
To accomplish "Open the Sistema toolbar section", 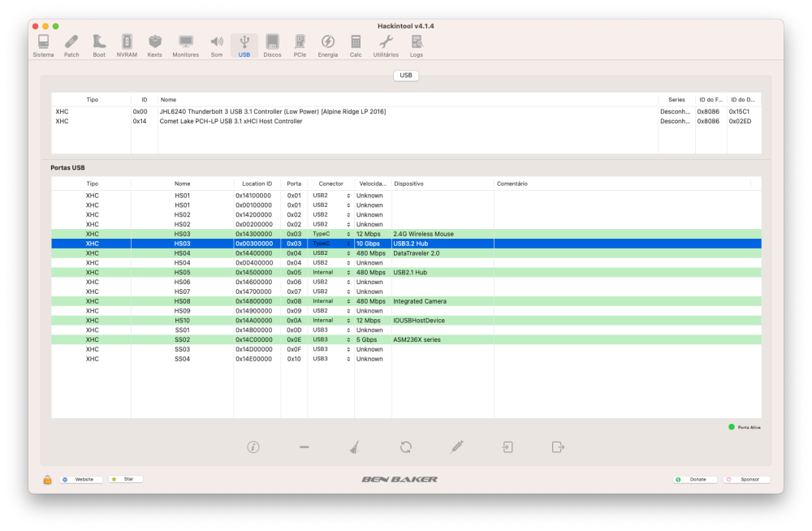I will pyautogui.click(x=43, y=45).
